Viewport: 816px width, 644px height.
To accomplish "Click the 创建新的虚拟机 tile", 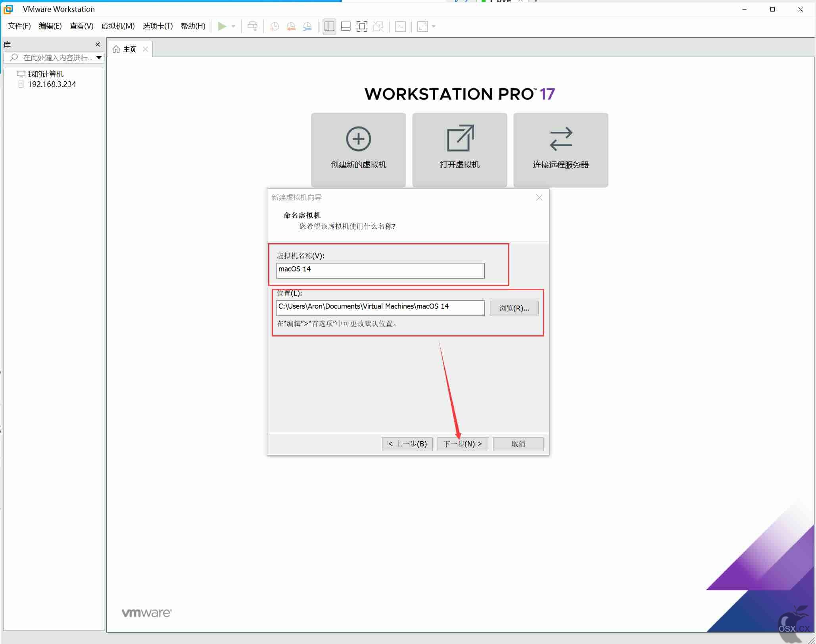I will point(359,150).
